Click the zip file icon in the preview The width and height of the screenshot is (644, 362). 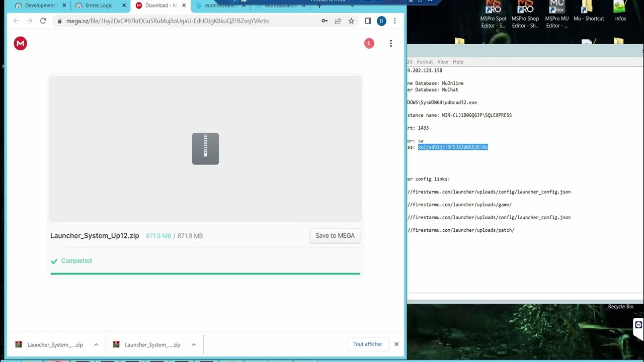pyautogui.click(x=205, y=149)
